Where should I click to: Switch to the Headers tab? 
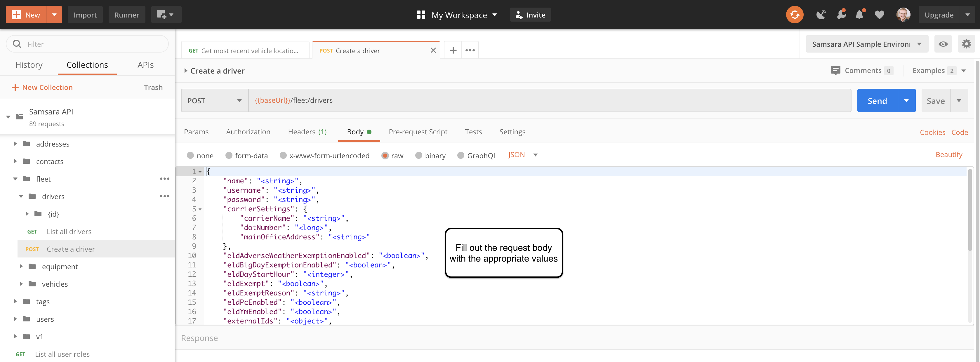coord(307,132)
